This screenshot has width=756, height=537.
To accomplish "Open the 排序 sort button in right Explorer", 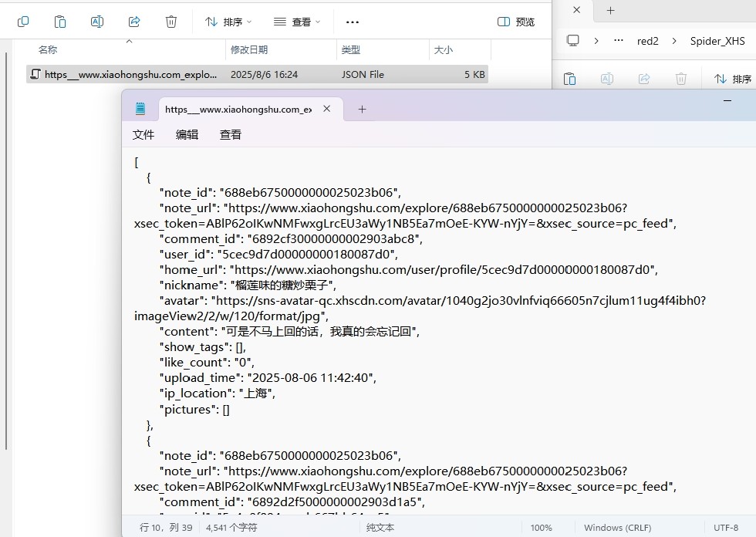I will (733, 79).
